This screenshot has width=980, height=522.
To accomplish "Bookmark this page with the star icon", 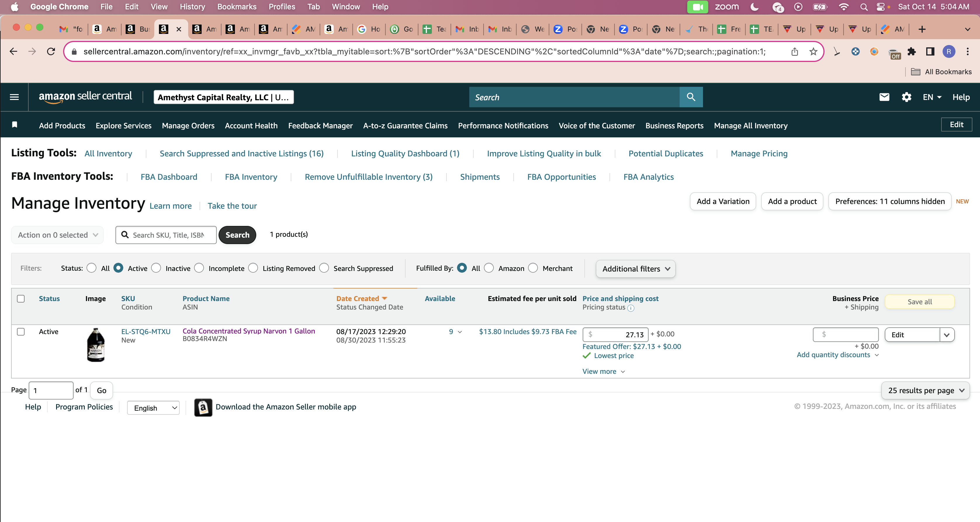I will tap(813, 51).
